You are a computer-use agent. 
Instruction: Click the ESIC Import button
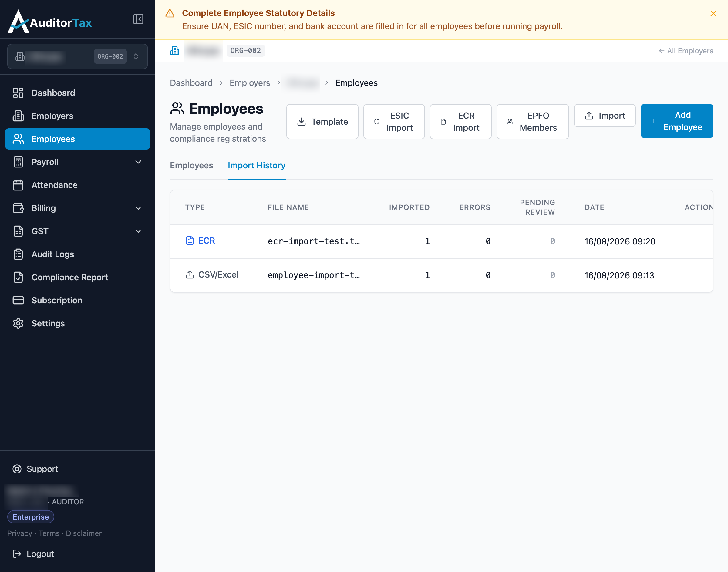pos(394,122)
